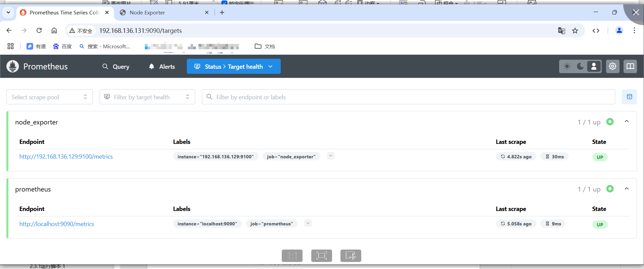Viewport: 644px width, 269px height.
Task: Go back in browser history
Action: pyautogui.click(x=9, y=31)
